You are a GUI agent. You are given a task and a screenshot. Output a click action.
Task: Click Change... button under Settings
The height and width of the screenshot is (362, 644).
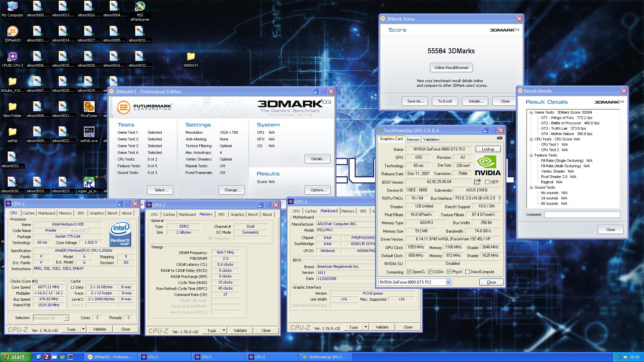[x=232, y=190]
